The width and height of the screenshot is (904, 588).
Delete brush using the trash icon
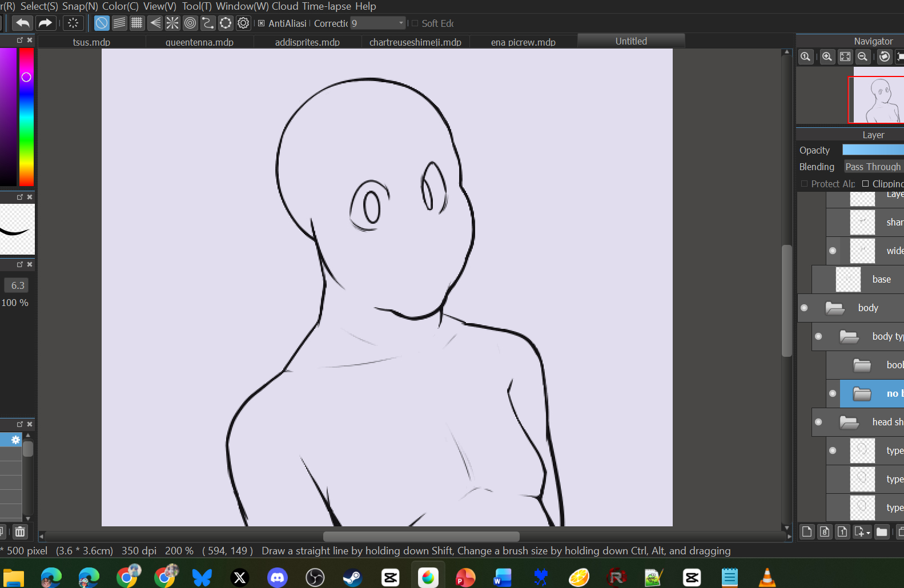pyautogui.click(x=20, y=531)
